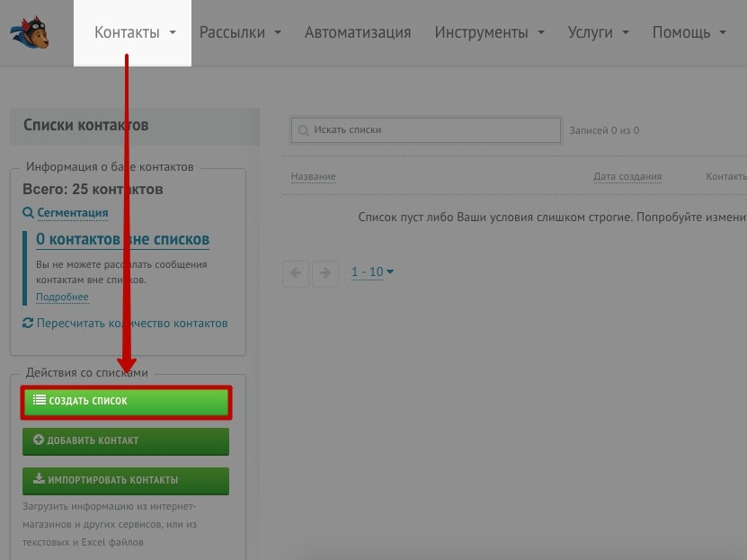
Task: Click the Создать список button
Action: click(126, 403)
